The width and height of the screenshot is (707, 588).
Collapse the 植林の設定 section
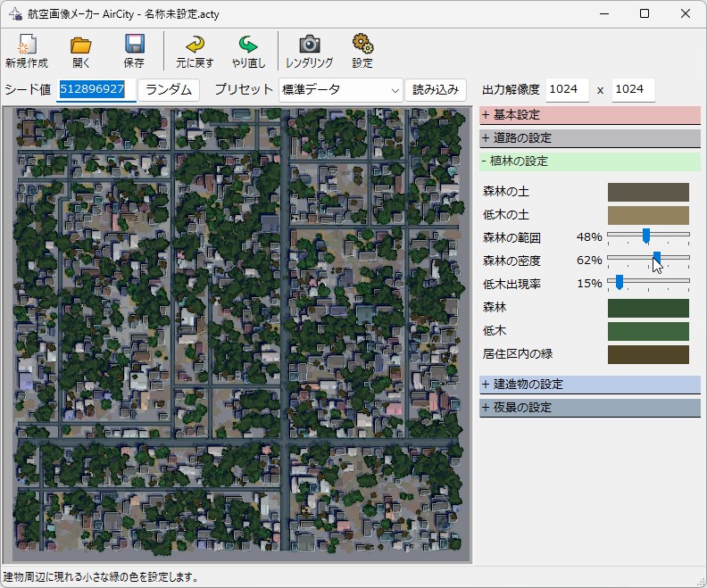(x=589, y=161)
